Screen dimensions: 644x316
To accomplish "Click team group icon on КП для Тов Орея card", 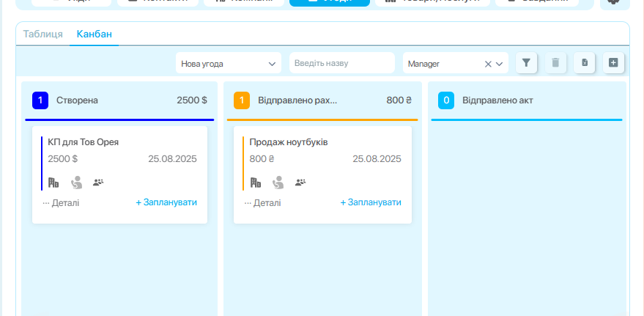I will (x=98, y=183).
